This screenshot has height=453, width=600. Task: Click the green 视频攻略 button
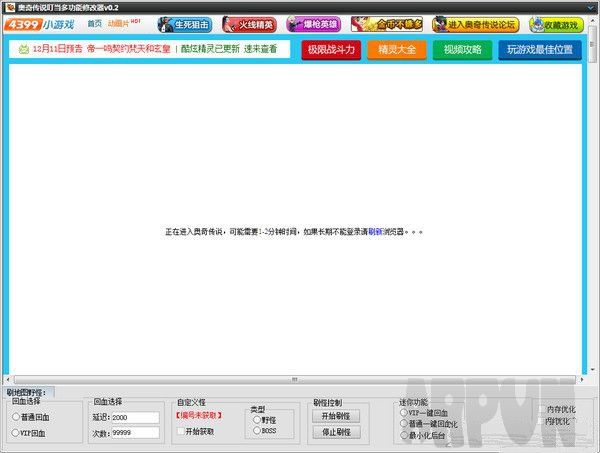pos(463,50)
